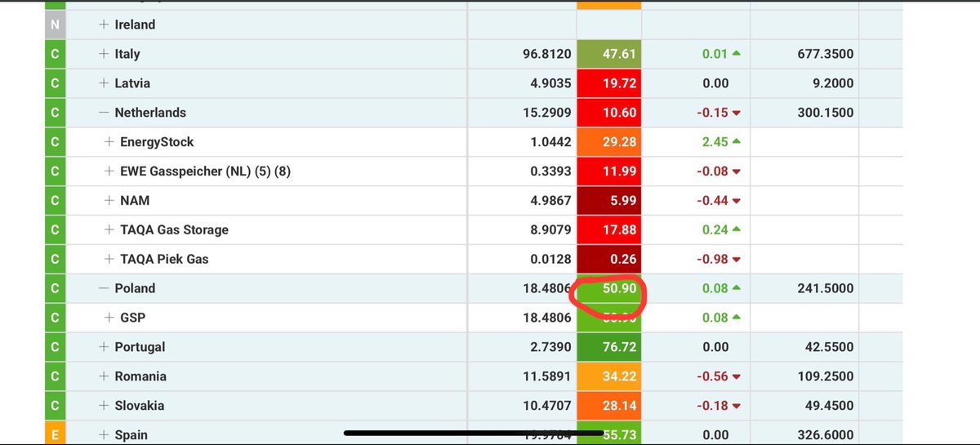Click the orange E status badge for Spain
Viewport: 980px width, 445px height.
55,434
